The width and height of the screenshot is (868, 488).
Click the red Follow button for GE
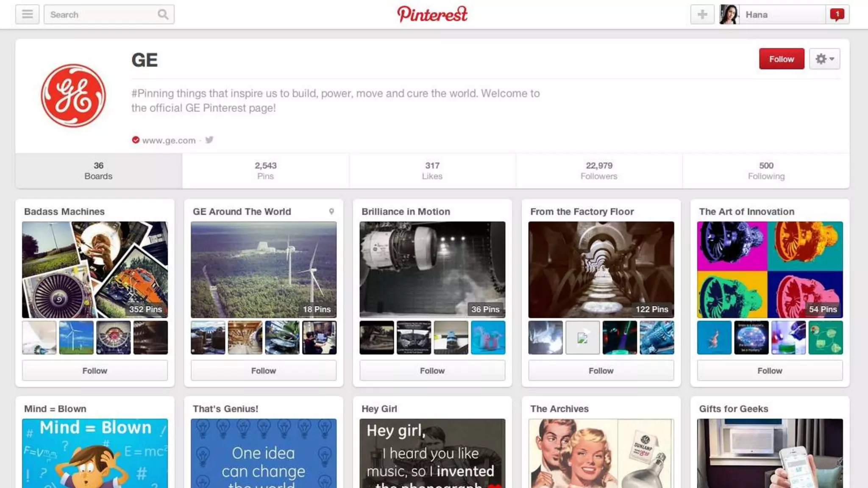coord(782,59)
